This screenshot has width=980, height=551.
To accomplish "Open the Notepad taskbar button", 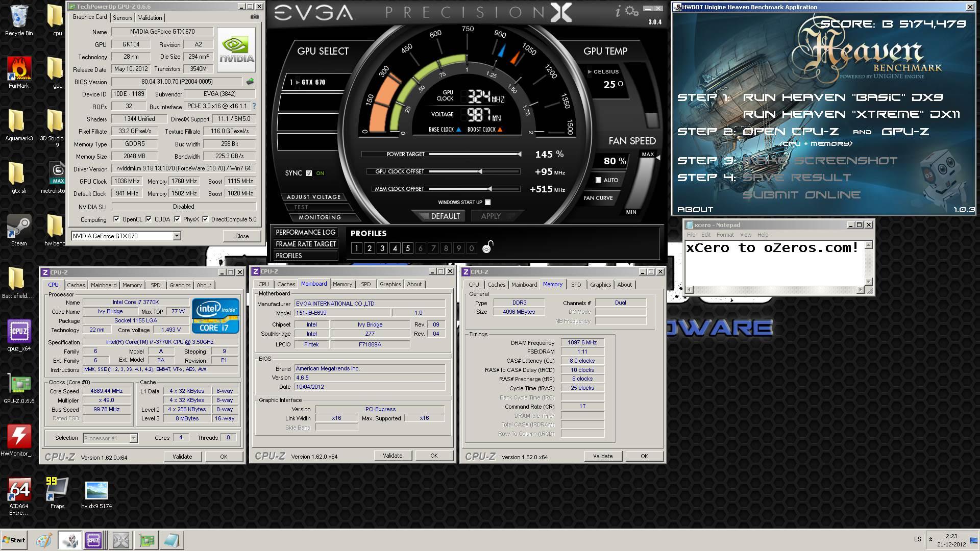I will click(x=171, y=540).
